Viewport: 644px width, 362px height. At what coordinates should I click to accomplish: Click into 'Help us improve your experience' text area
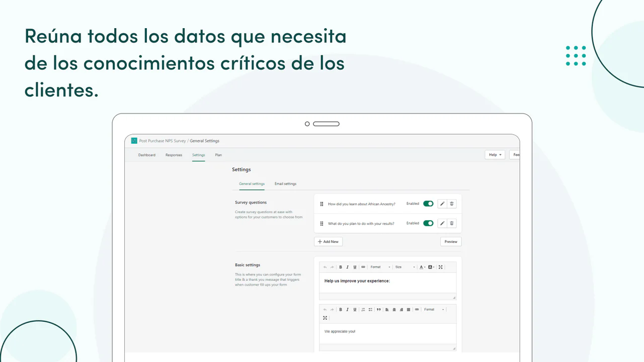point(388,283)
